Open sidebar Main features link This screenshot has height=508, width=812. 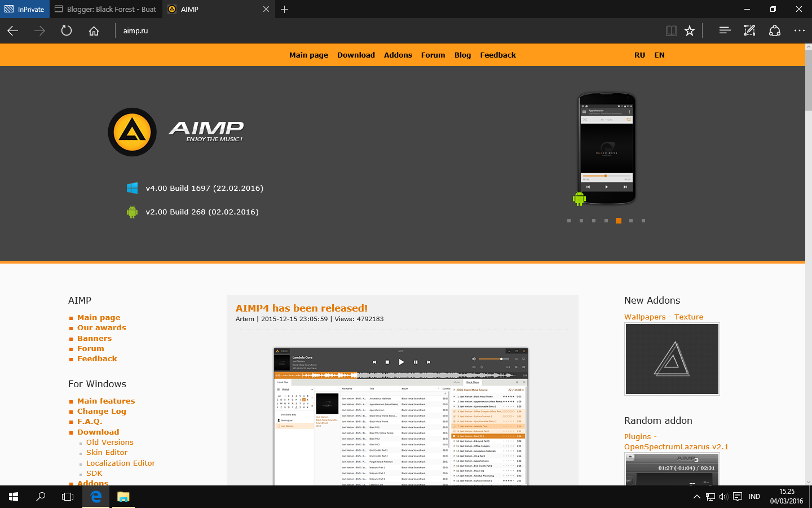point(106,401)
